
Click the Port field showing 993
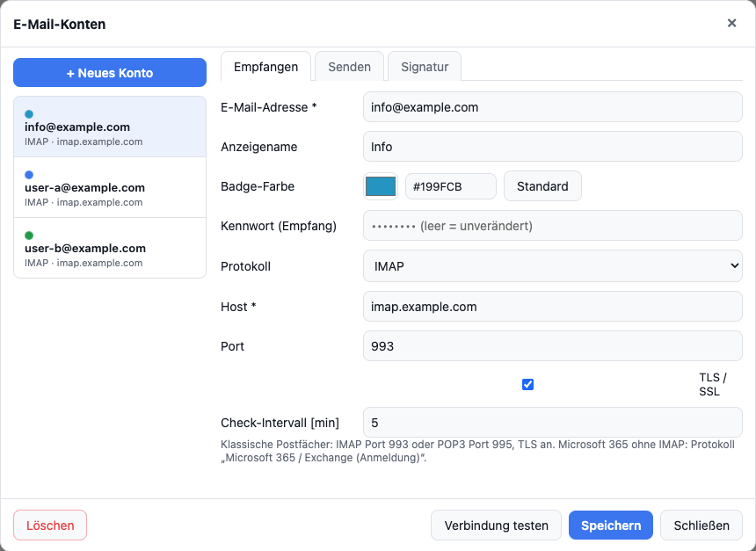coord(553,346)
